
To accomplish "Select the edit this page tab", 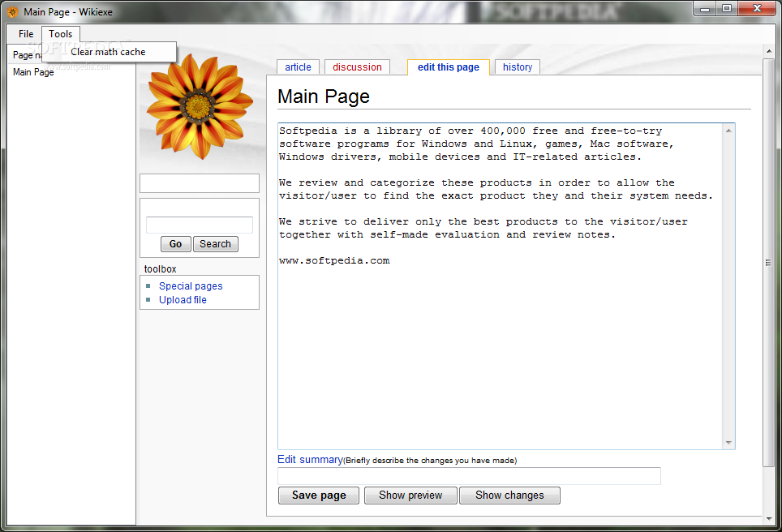I will coord(449,67).
